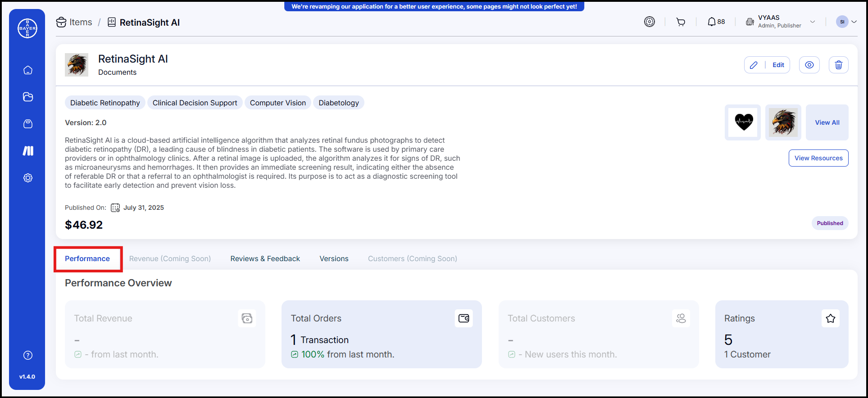Screen dimensions: 868x398
Task: Toggle item preview with the eye icon button
Action: 809,65
